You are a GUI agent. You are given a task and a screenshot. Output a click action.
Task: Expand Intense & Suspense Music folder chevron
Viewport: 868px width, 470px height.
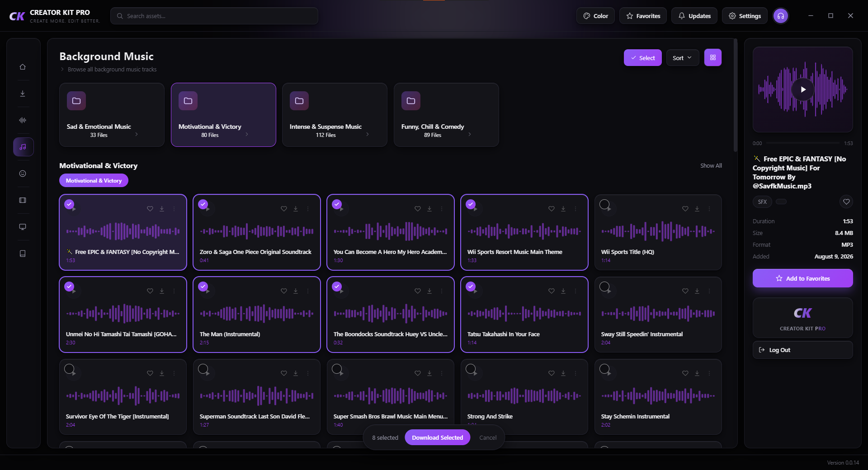[x=368, y=134]
